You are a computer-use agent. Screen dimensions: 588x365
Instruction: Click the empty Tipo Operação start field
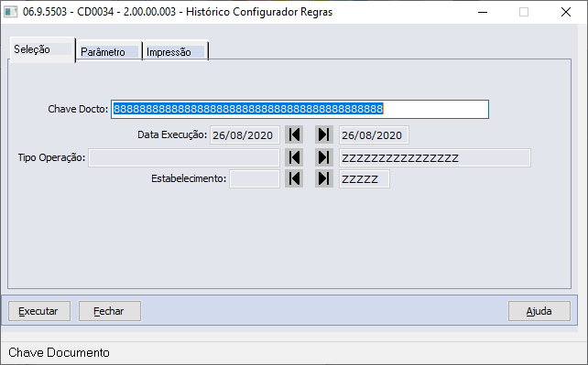(184, 157)
